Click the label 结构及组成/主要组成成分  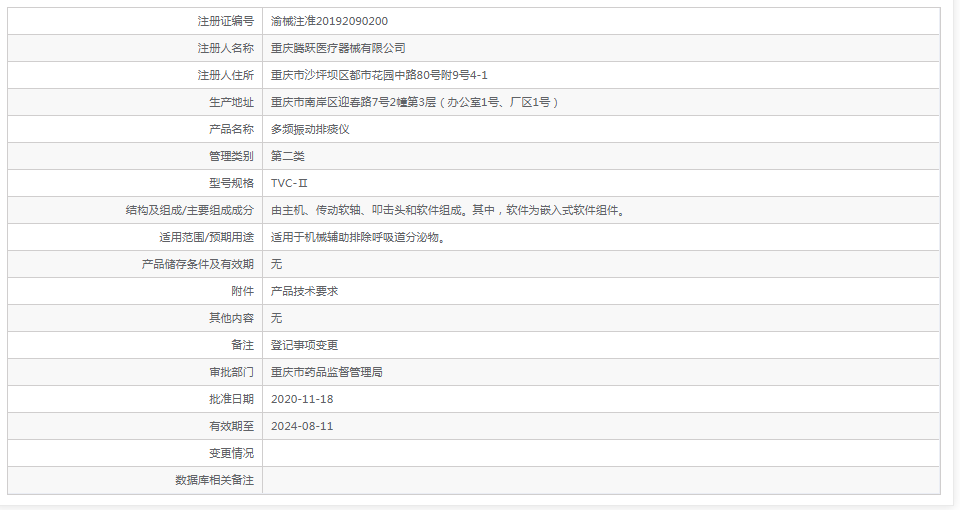(x=189, y=210)
